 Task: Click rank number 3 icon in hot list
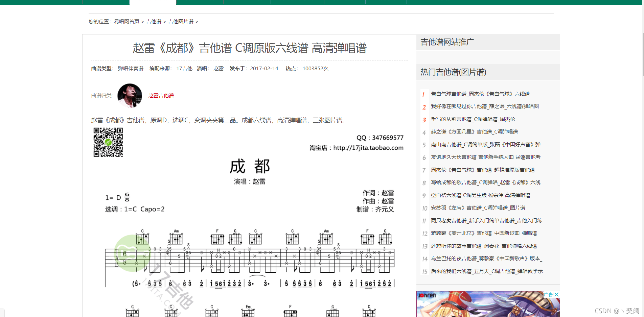pyautogui.click(x=424, y=120)
